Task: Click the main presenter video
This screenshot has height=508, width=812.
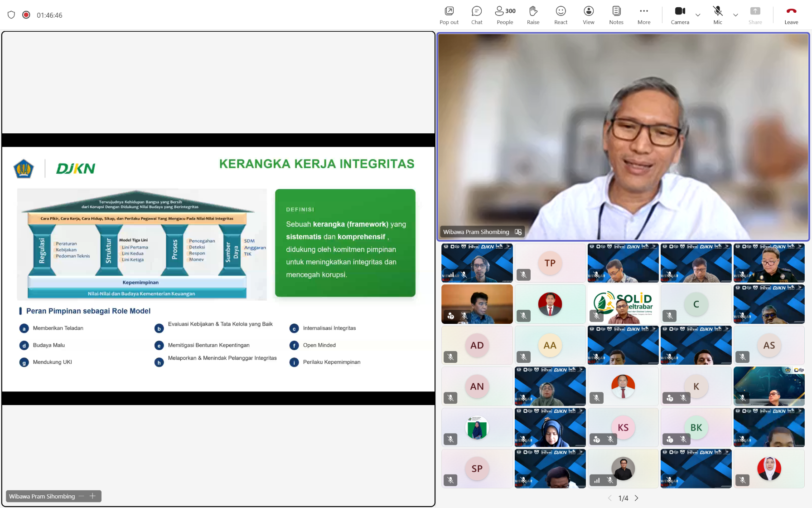Action: (x=623, y=136)
